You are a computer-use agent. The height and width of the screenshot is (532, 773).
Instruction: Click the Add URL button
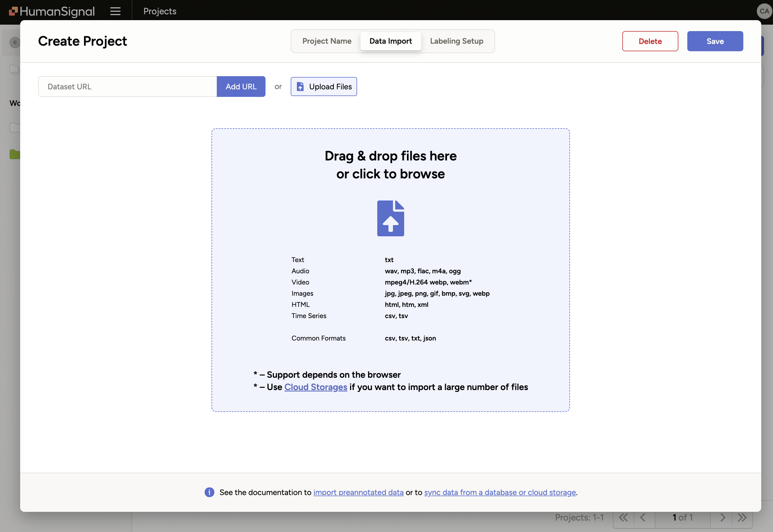tap(240, 86)
